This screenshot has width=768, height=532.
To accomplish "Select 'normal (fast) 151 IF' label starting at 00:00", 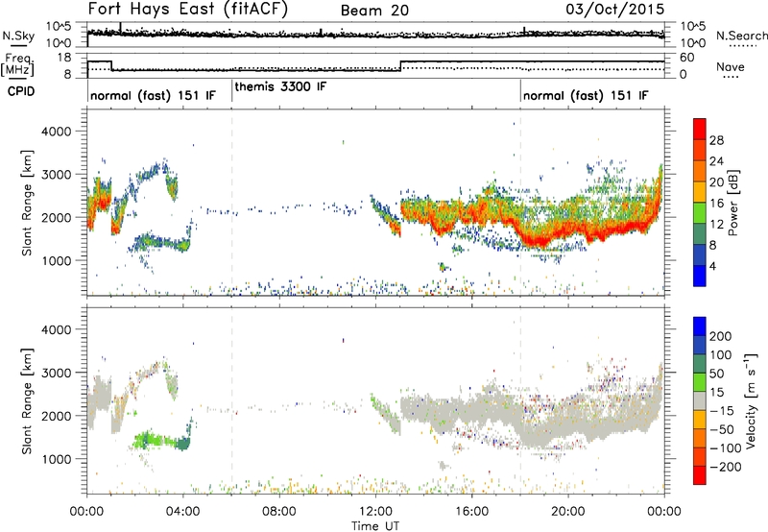I will point(153,95).
